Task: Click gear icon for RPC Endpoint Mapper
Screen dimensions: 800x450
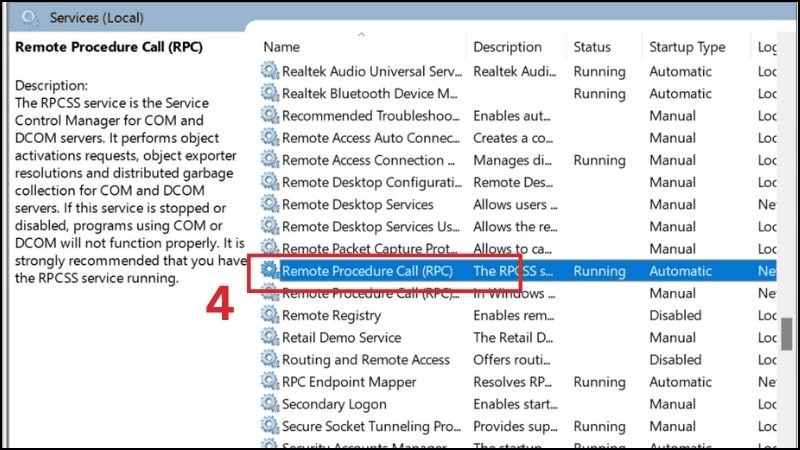Action: coord(270,382)
